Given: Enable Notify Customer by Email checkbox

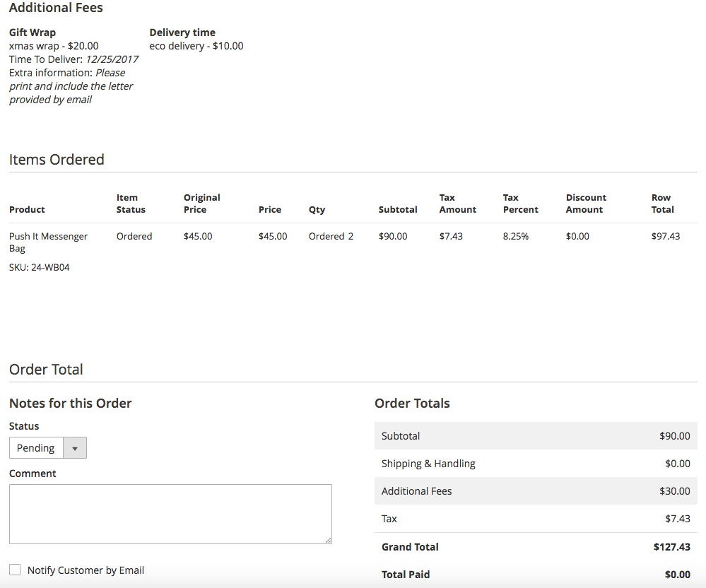Looking at the screenshot, I should pyautogui.click(x=15, y=570).
